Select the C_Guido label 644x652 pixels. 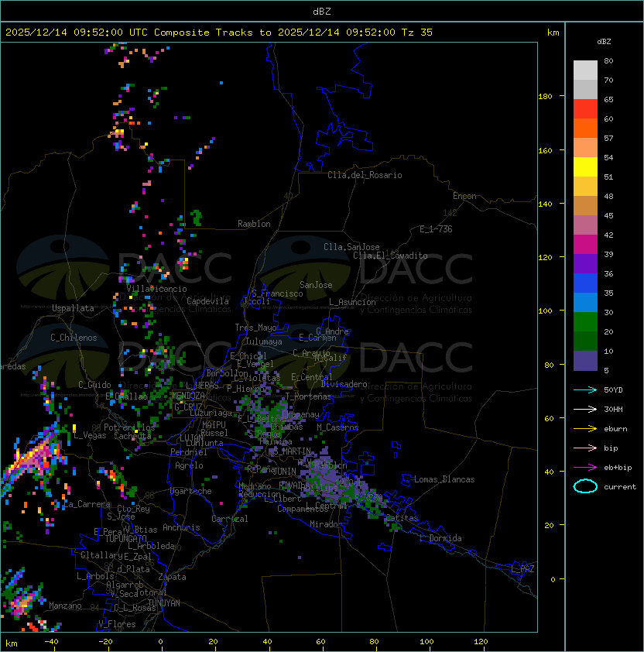94,385
